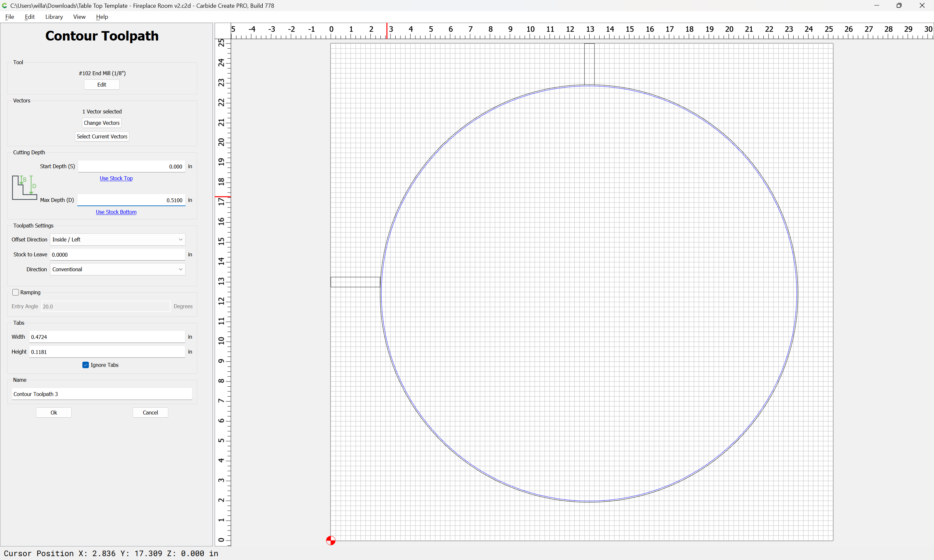Open the Help menu
The image size is (934, 560).
(102, 17)
